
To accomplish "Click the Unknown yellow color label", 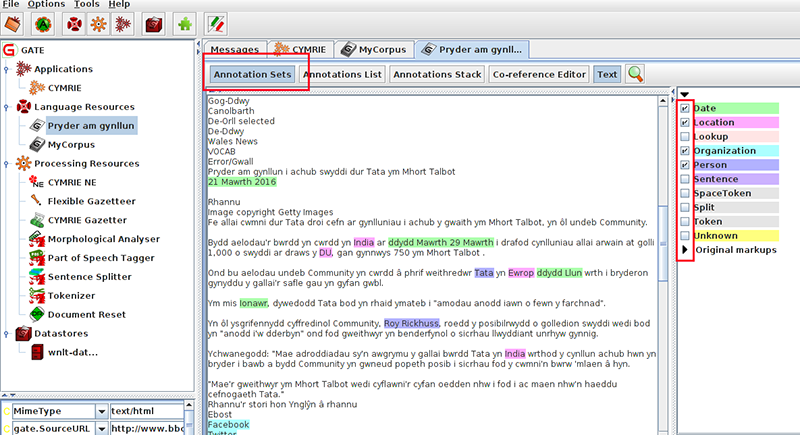I will point(735,236).
